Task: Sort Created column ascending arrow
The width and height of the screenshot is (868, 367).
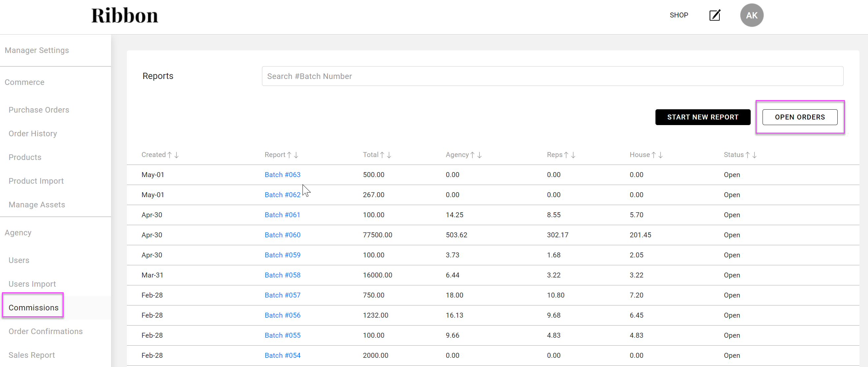Action: coord(170,155)
